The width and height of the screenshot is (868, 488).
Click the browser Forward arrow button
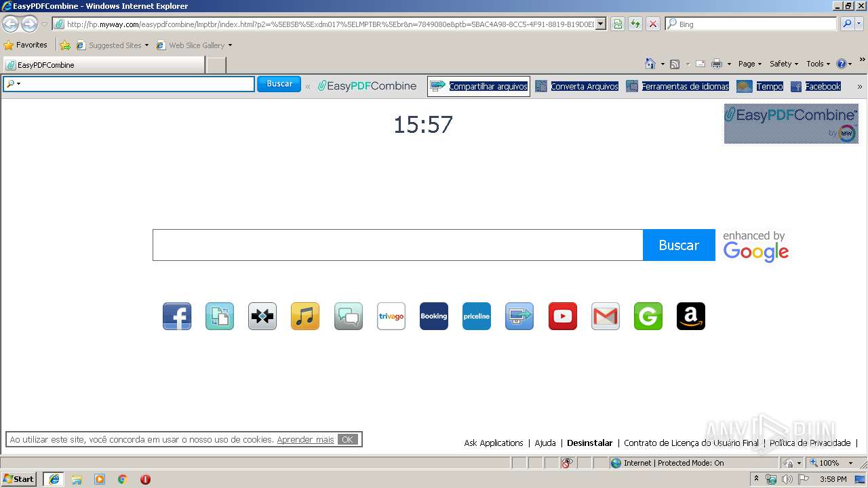29,24
